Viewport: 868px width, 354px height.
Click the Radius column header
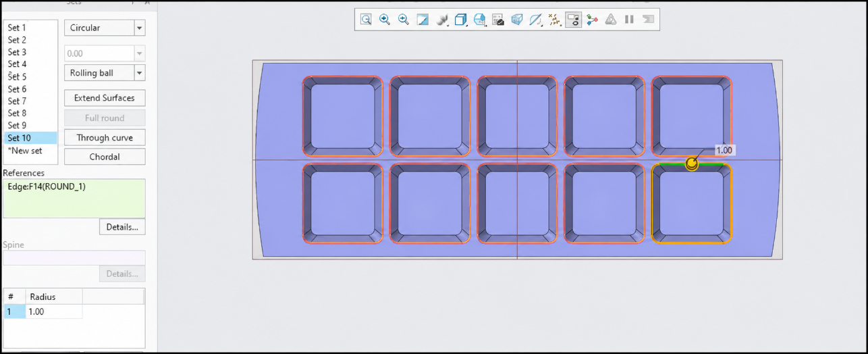coord(54,297)
